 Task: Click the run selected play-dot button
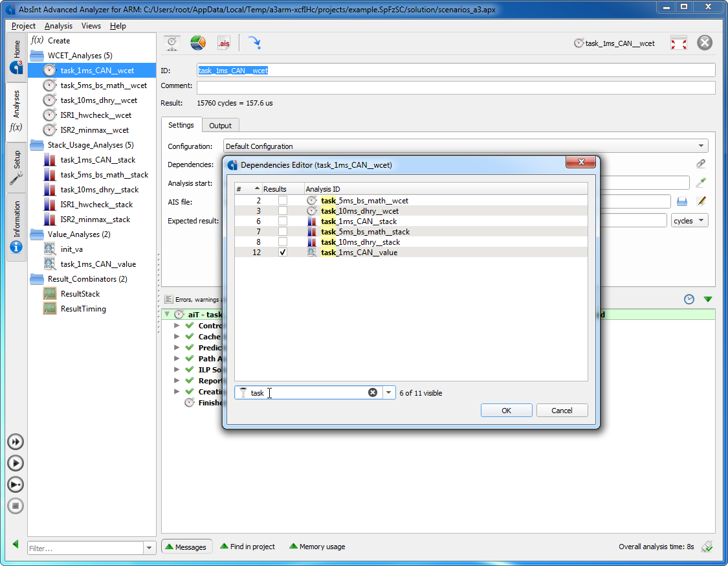point(16,484)
